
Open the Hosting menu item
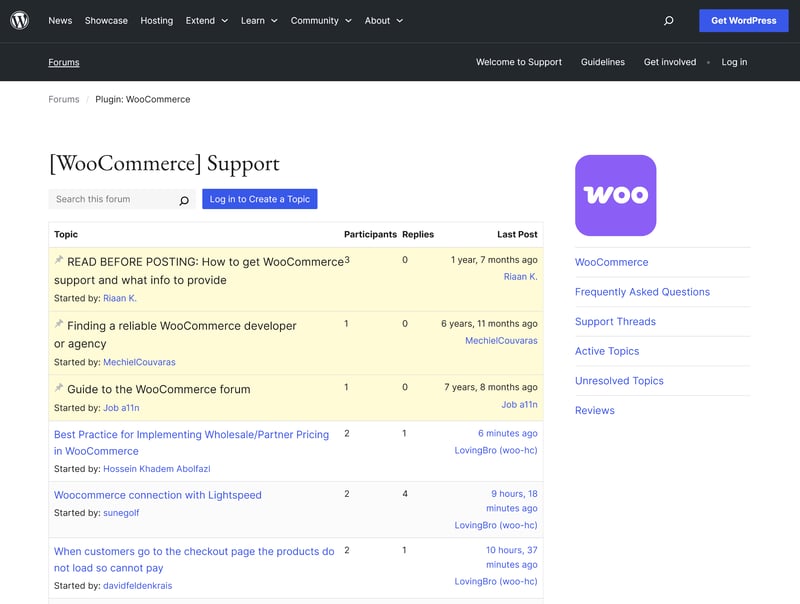[x=156, y=20]
